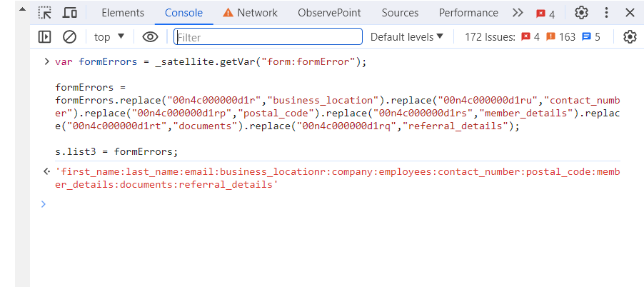Activate the inspect element picker tool

(x=45, y=13)
